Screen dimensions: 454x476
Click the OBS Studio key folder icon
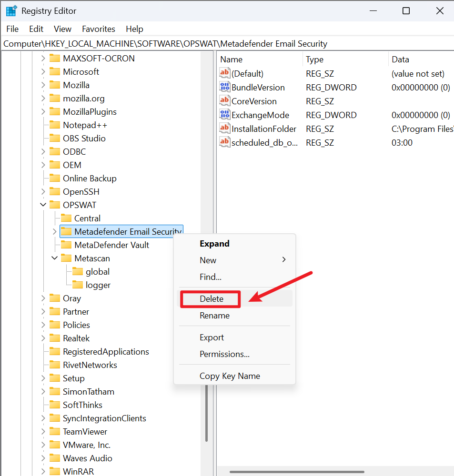55,139
